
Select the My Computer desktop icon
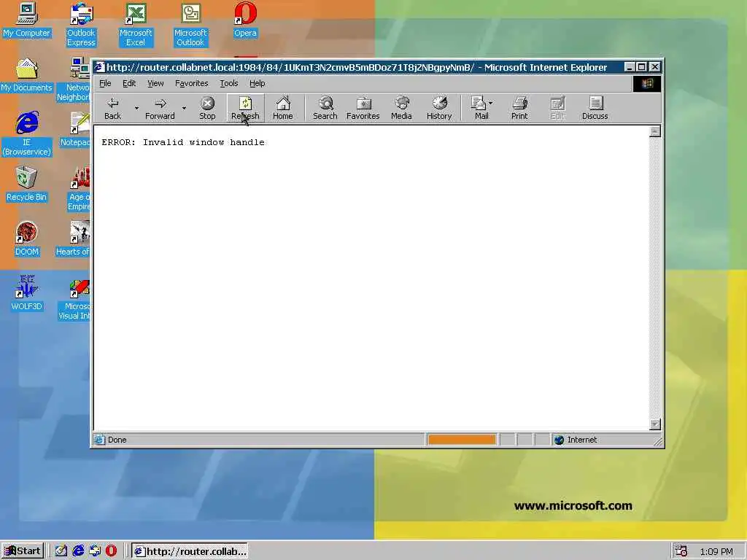click(27, 20)
